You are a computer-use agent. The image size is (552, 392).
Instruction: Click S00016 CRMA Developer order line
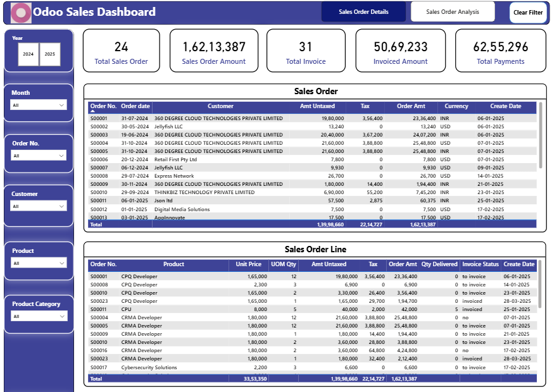point(312,350)
